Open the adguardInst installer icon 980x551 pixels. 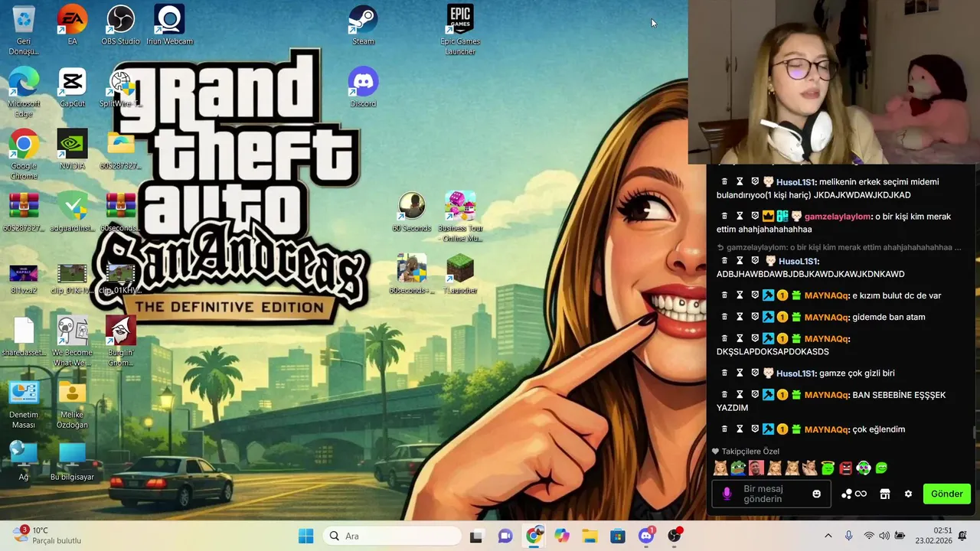click(x=72, y=212)
